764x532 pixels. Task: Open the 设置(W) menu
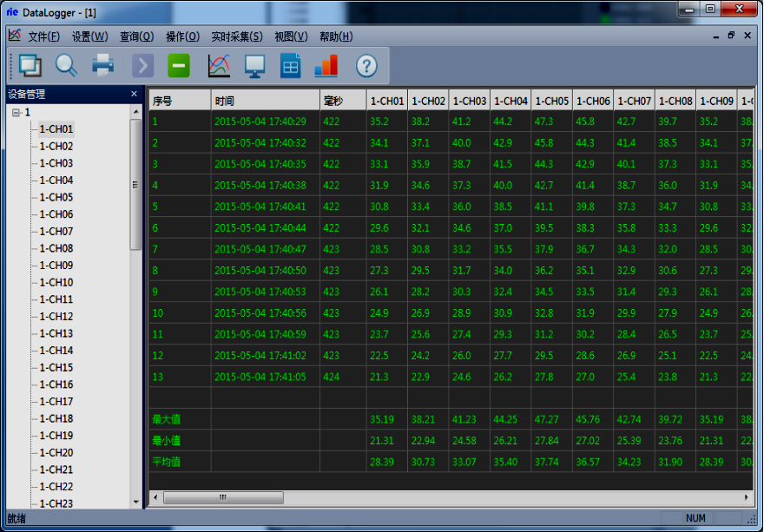pos(89,36)
